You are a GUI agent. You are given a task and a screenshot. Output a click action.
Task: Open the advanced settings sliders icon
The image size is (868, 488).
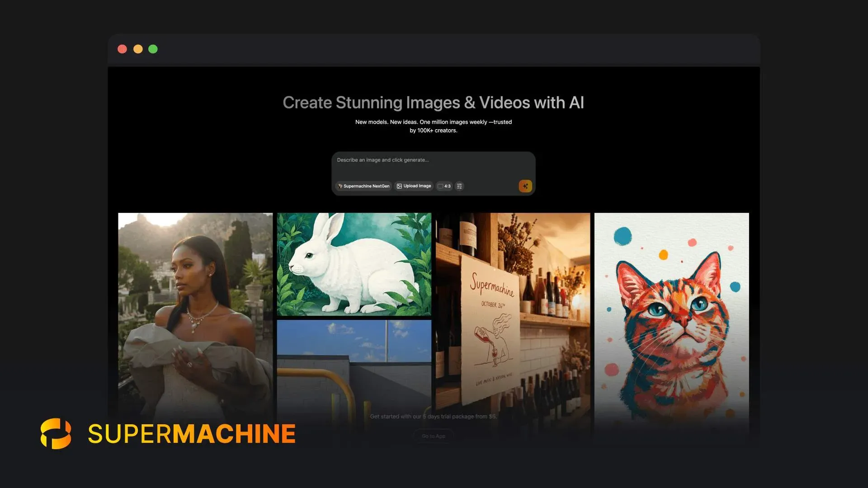coord(459,186)
